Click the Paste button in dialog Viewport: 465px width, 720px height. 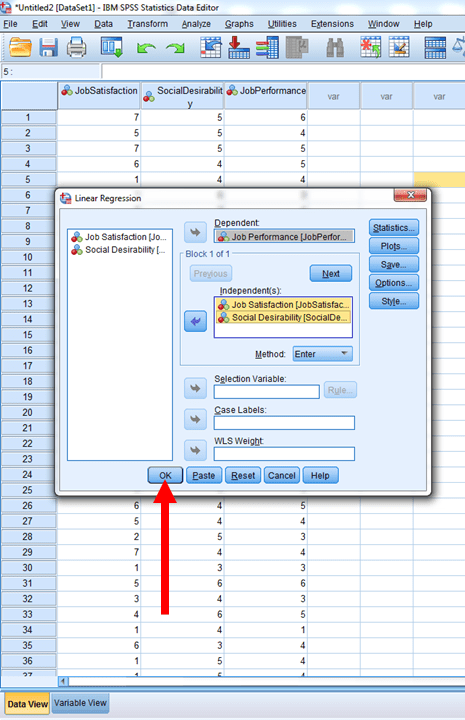pos(204,475)
